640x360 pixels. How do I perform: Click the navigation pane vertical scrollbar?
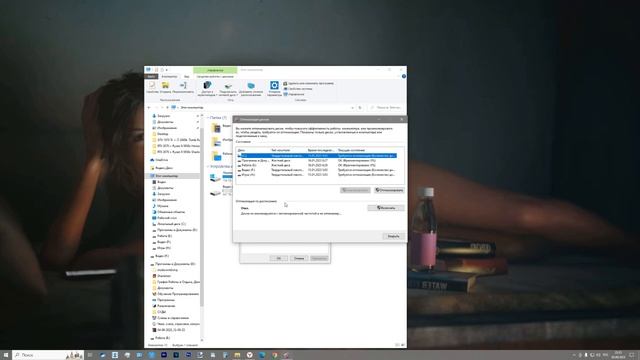[x=202, y=216]
